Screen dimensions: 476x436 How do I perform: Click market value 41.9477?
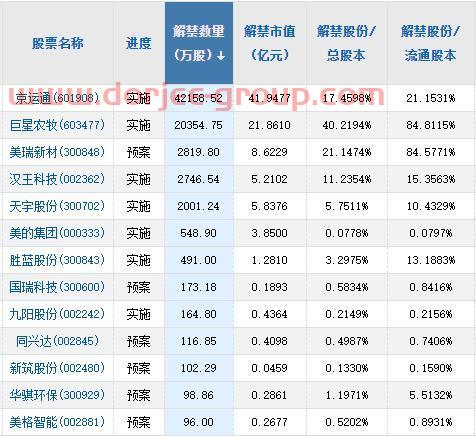tap(269, 98)
